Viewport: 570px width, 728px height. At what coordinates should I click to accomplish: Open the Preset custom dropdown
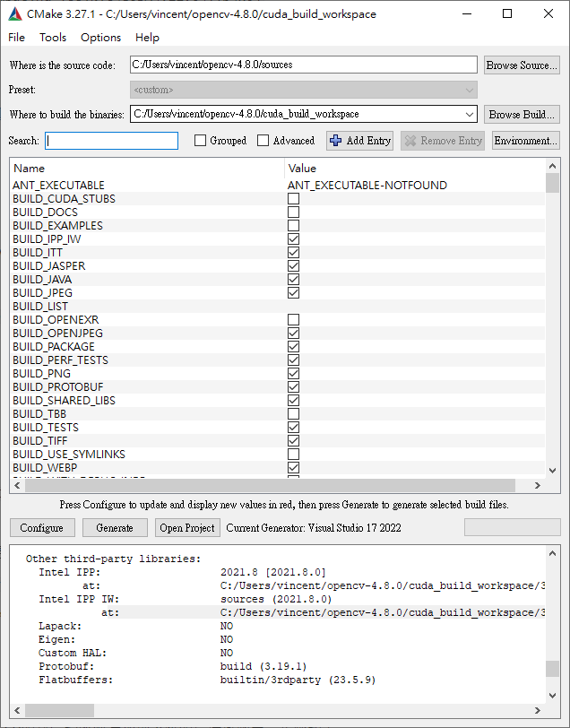pyautogui.click(x=304, y=90)
